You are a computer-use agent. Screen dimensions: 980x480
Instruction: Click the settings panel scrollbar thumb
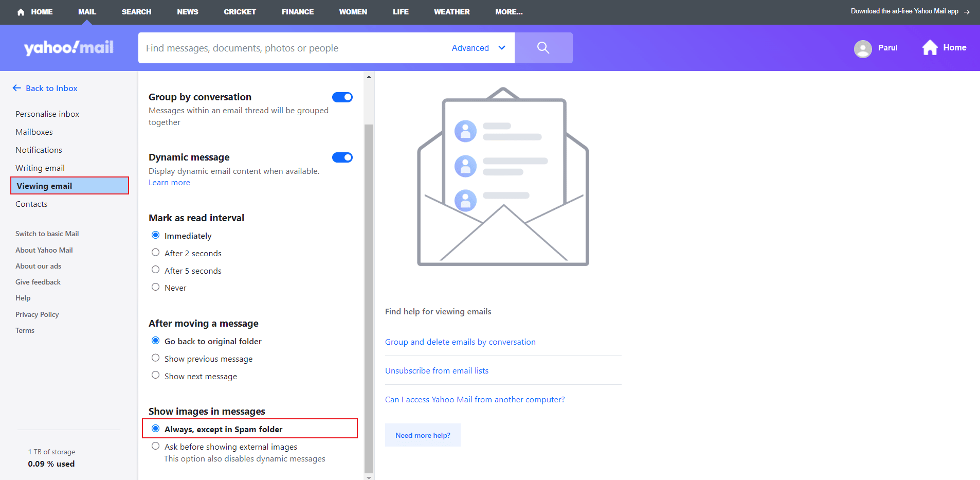click(369, 298)
